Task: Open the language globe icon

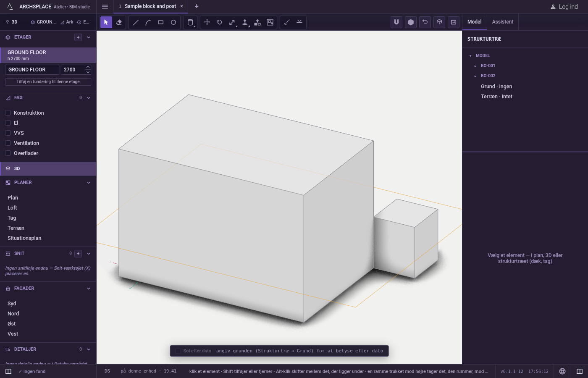Action: (x=562, y=371)
